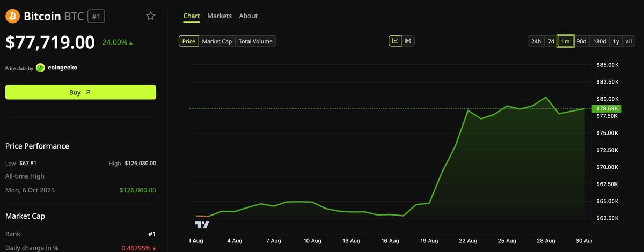Add Bitcoin to favorites with the star icon
The width and height of the screenshot is (644, 252).
(151, 16)
